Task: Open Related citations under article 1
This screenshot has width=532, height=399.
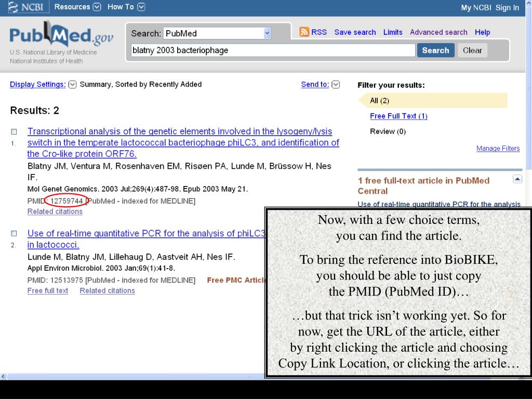Action: [x=55, y=211]
